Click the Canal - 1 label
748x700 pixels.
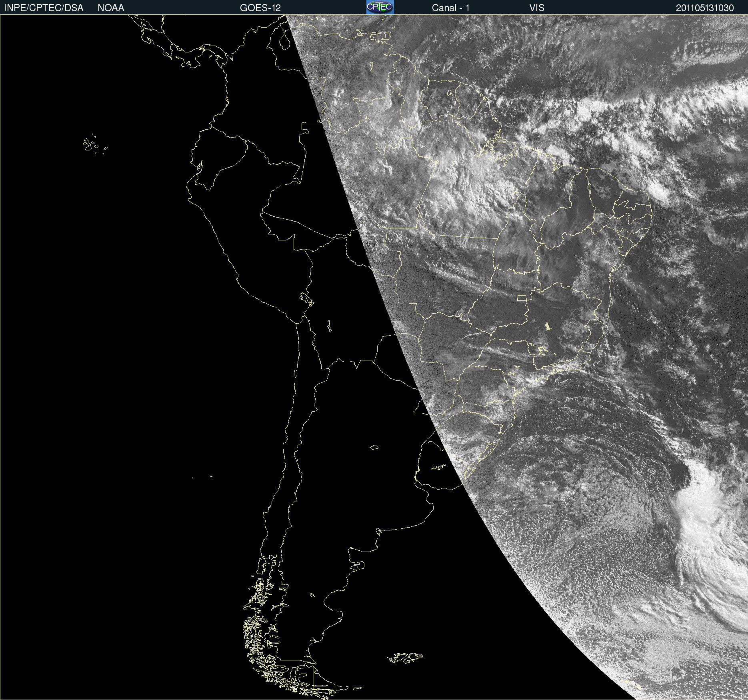[x=451, y=8]
